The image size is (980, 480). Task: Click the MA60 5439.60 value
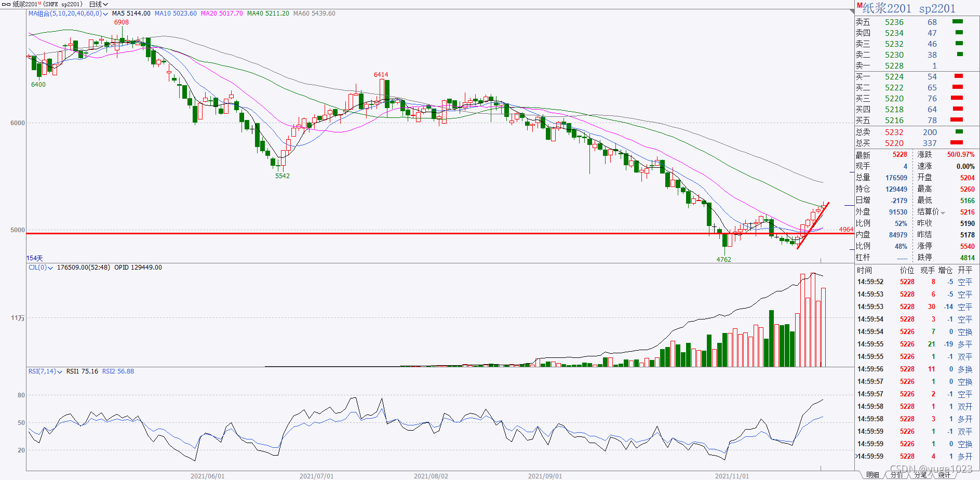pos(314,14)
